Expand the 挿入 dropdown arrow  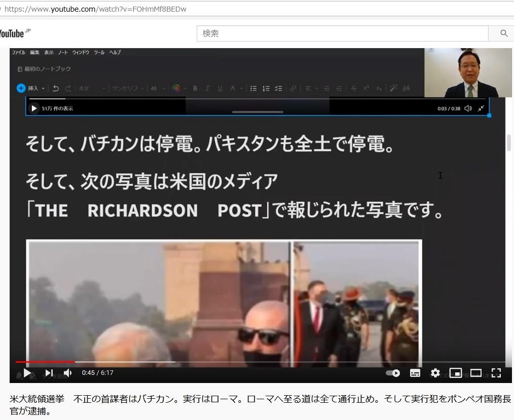coord(43,89)
